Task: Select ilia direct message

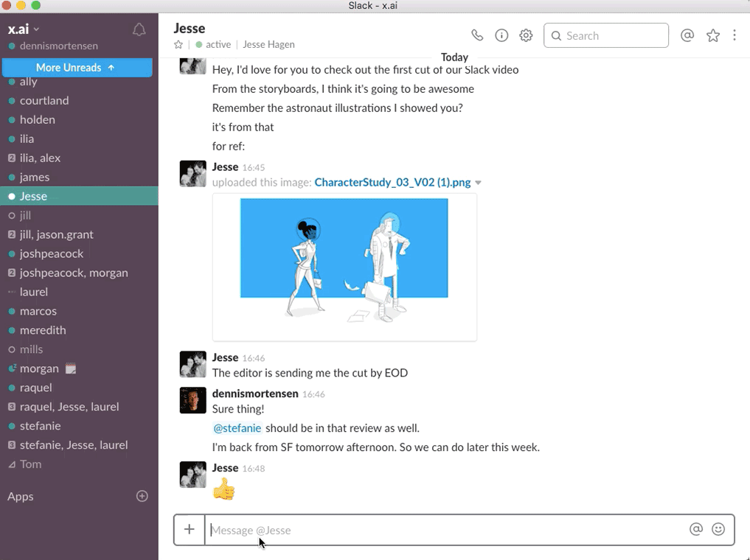Action: point(79,139)
